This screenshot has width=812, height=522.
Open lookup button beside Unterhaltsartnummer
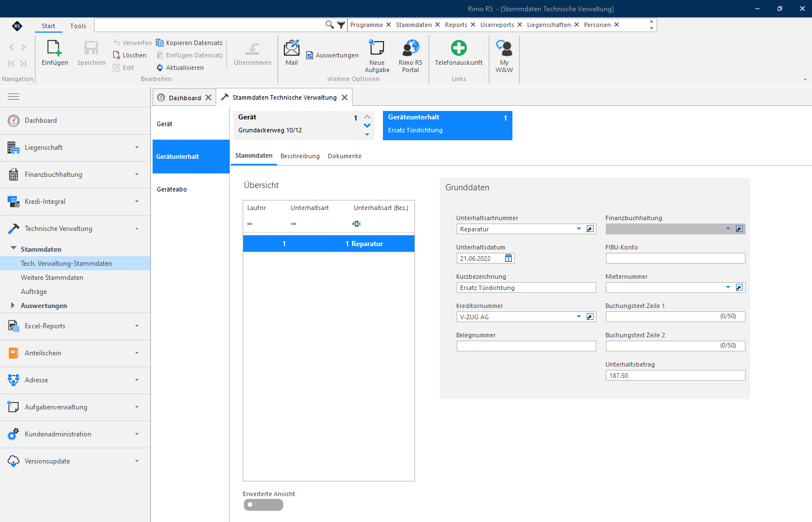pyautogui.click(x=590, y=229)
